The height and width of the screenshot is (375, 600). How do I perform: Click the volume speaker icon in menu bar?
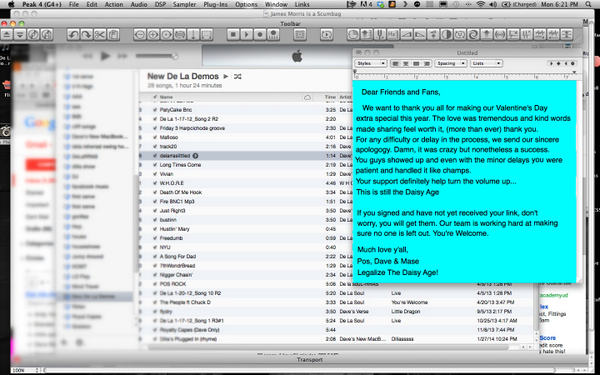[x=494, y=5]
